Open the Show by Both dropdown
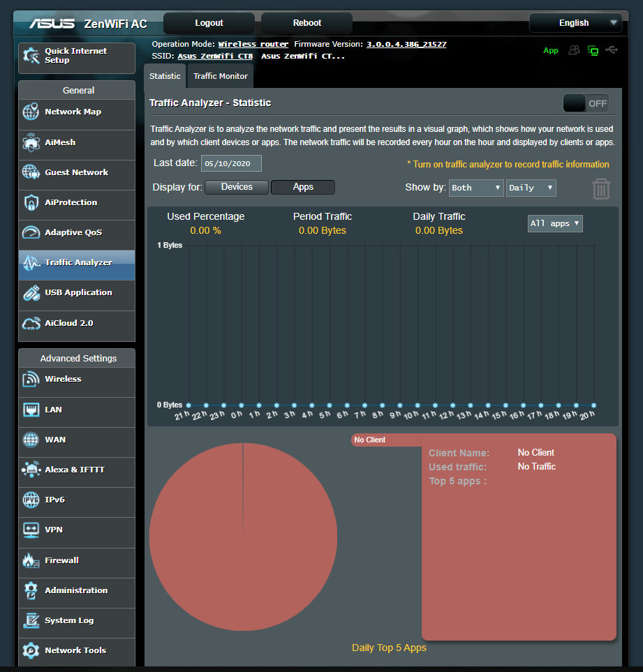The image size is (643, 672). point(476,188)
